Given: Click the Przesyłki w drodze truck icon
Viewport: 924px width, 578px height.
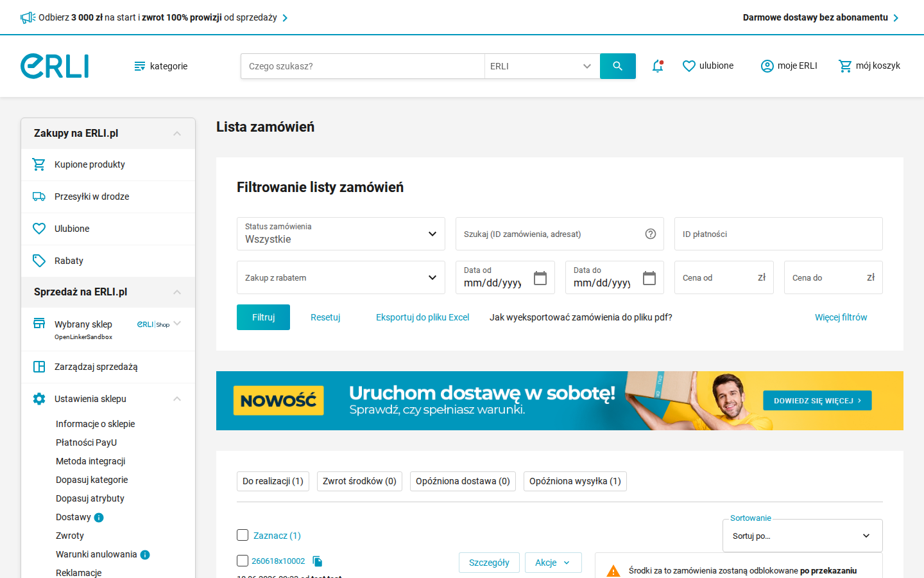Looking at the screenshot, I should tap(39, 197).
